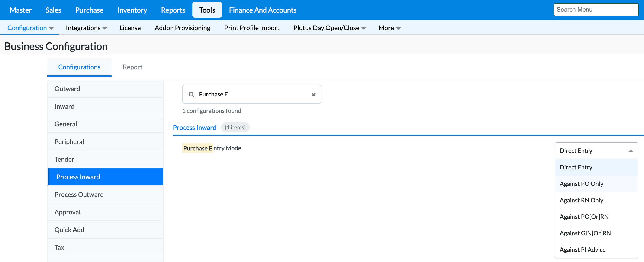Clear the Purchase E search text

(313, 95)
